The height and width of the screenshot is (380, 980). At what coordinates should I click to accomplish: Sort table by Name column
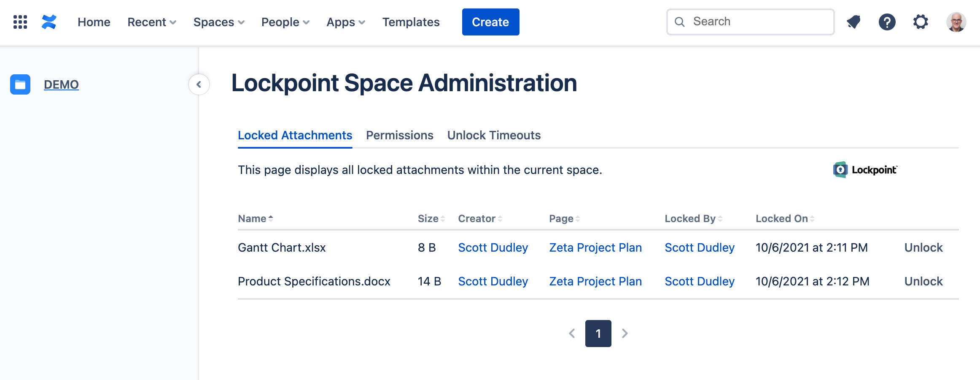point(256,219)
